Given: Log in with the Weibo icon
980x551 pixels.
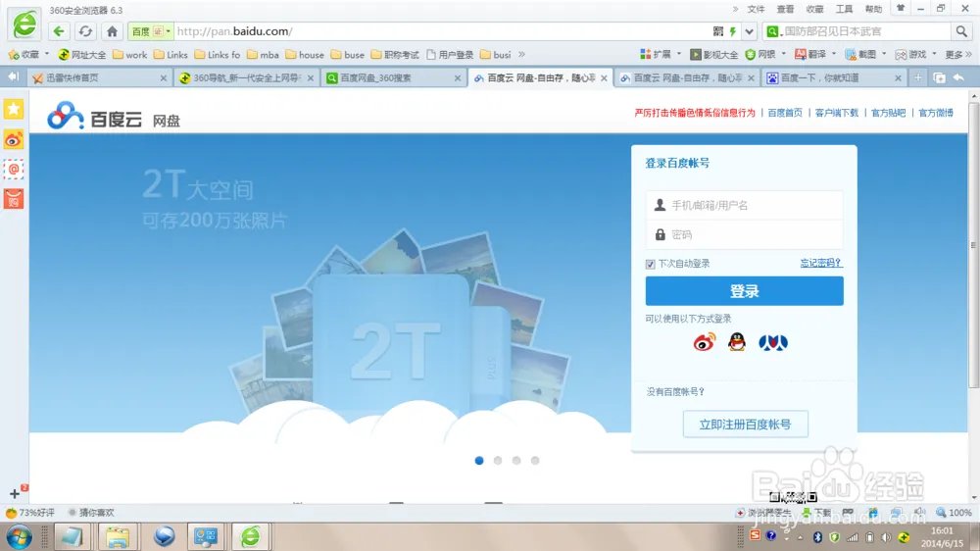Looking at the screenshot, I should click(x=705, y=342).
